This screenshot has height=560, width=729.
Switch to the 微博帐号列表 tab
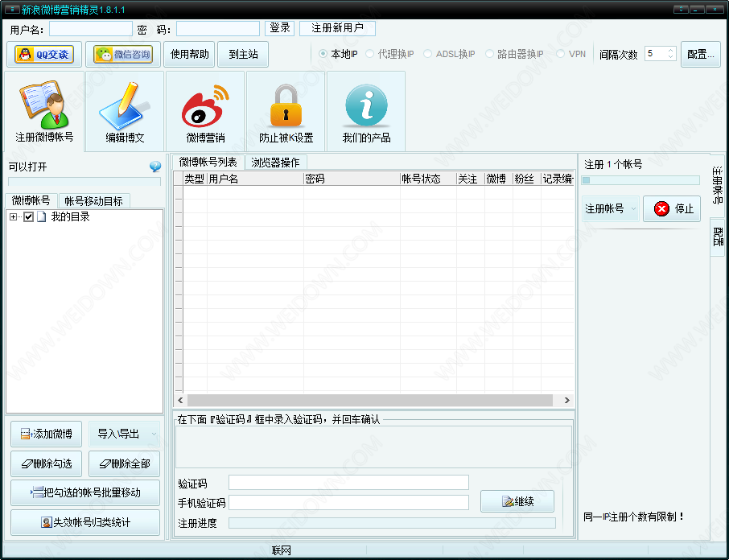[x=208, y=163]
